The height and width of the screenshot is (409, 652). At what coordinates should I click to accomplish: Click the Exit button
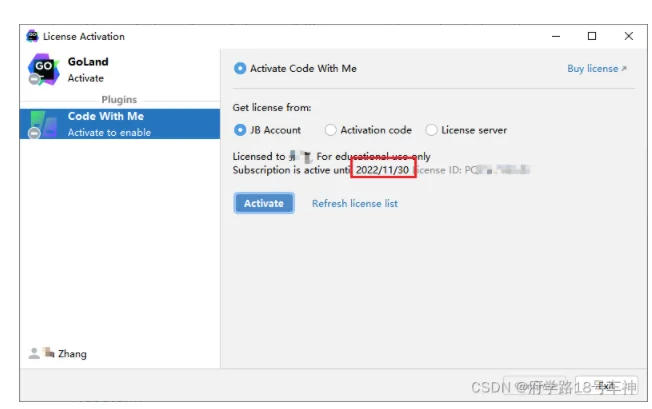(x=606, y=387)
